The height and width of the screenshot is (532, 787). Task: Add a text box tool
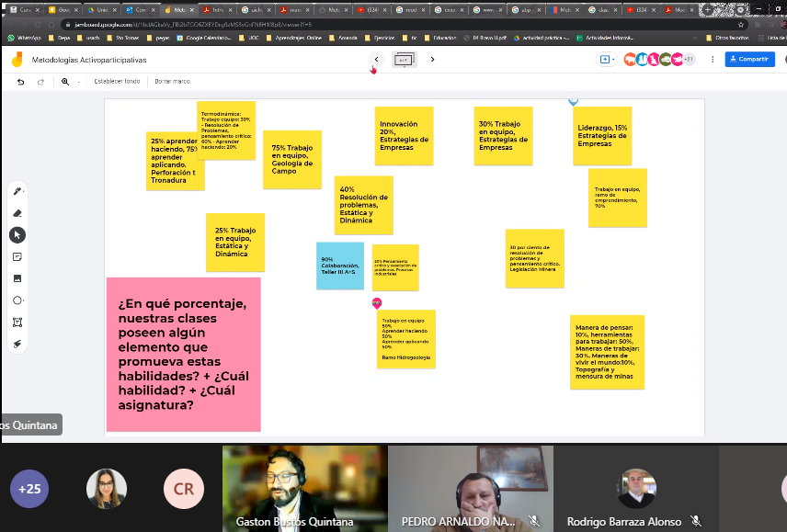17,322
